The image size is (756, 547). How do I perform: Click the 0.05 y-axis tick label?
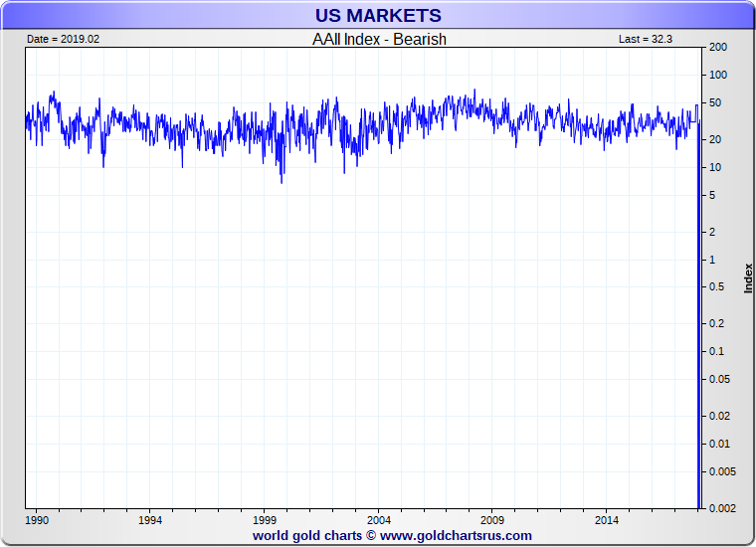[x=718, y=379]
